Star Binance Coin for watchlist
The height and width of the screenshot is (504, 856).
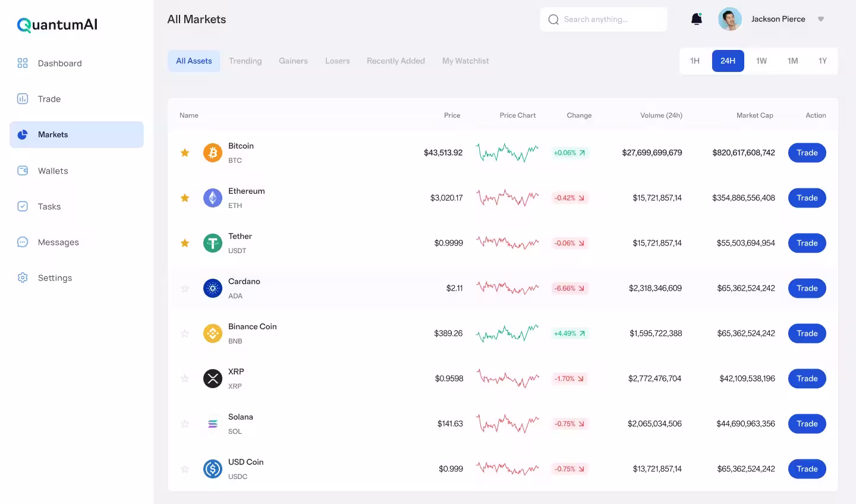(185, 333)
